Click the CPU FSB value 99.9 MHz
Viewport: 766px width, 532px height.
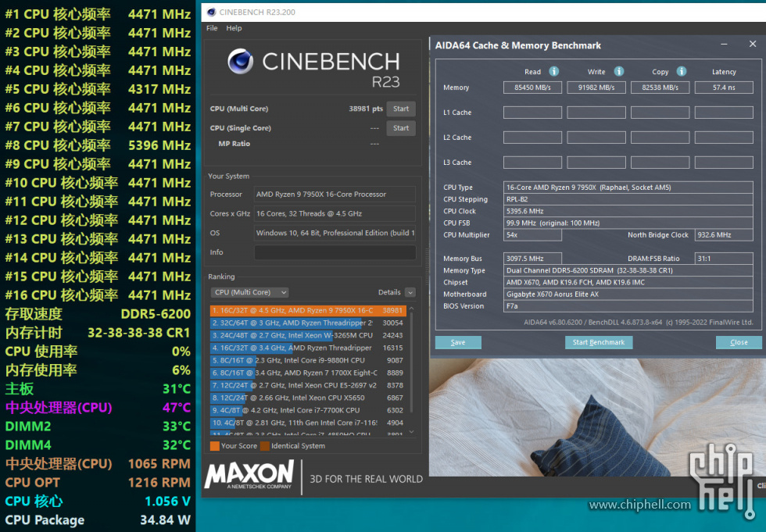[628, 223]
